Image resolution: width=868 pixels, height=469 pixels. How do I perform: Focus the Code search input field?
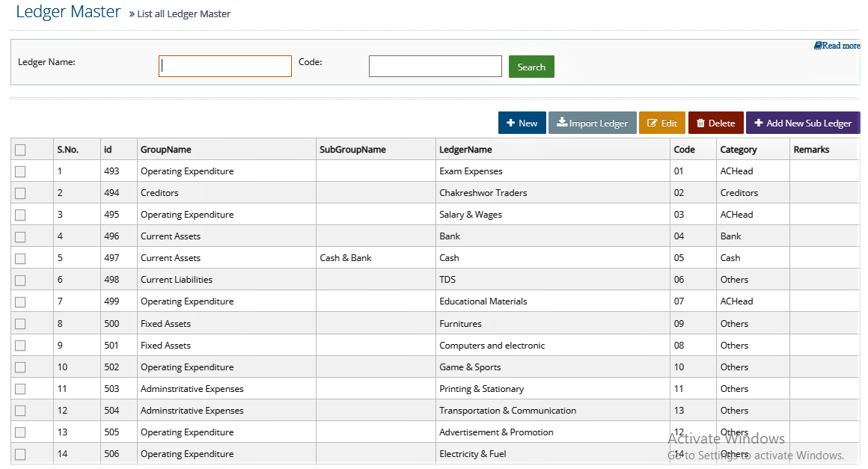pyautogui.click(x=435, y=67)
